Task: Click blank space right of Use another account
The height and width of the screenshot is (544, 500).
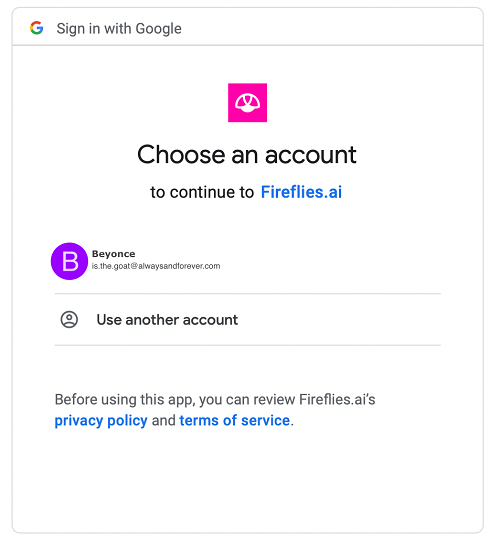Action: point(340,320)
